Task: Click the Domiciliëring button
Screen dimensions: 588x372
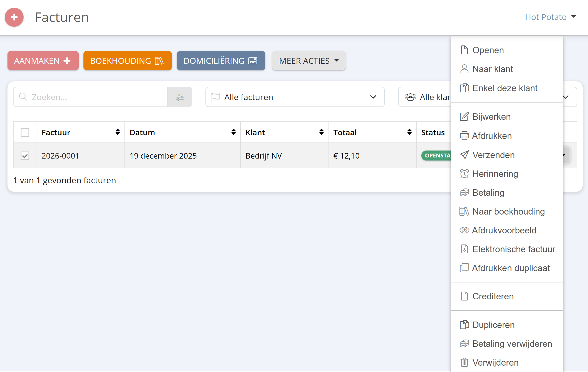Action: point(221,61)
